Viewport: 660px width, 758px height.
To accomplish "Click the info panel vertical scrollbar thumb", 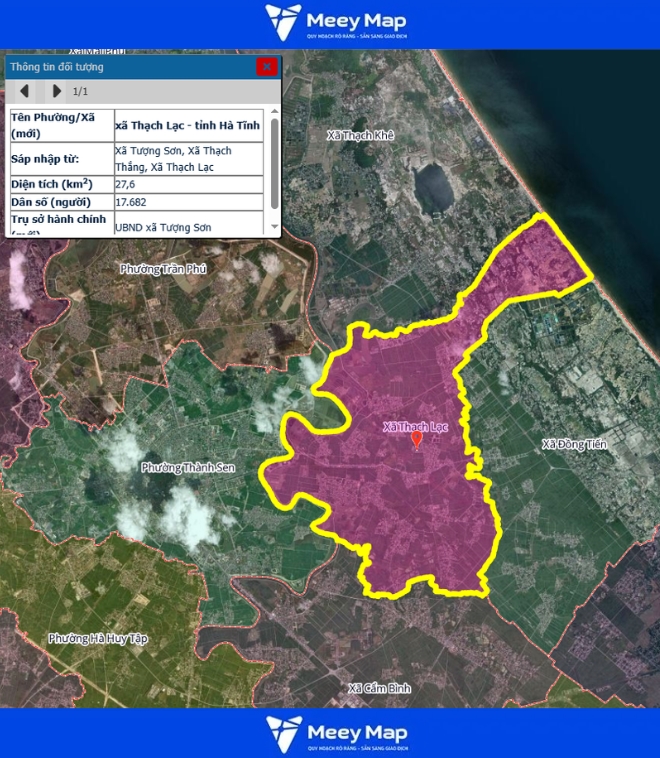I will click(274, 160).
